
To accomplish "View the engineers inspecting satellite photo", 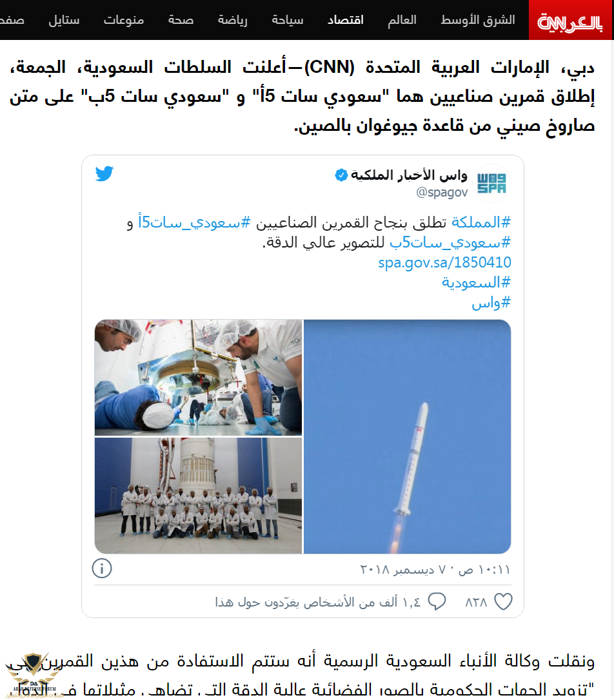I will pyautogui.click(x=198, y=377).
